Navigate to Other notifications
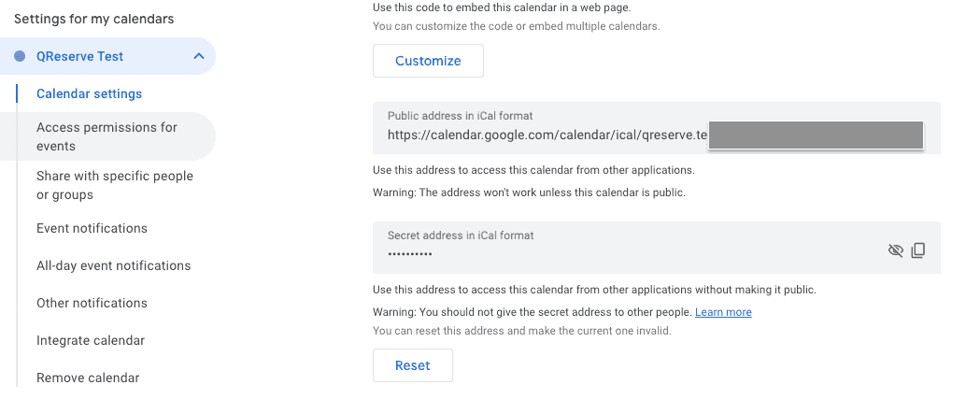Image resolution: width=980 pixels, height=399 pixels. point(92,303)
